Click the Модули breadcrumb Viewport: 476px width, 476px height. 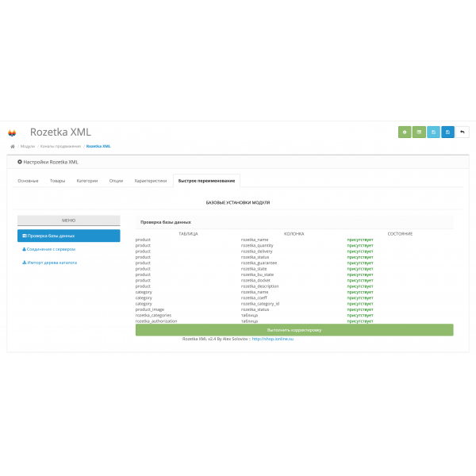pos(28,146)
